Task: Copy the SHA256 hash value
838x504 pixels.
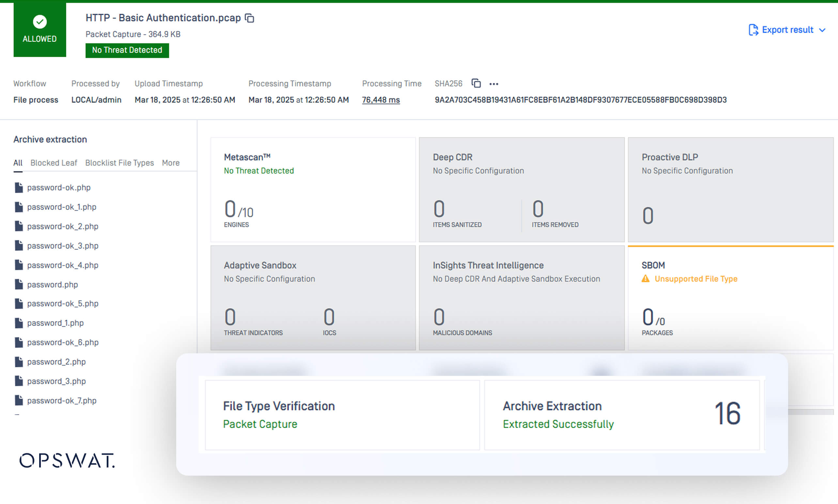Action: pyautogui.click(x=476, y=83)
